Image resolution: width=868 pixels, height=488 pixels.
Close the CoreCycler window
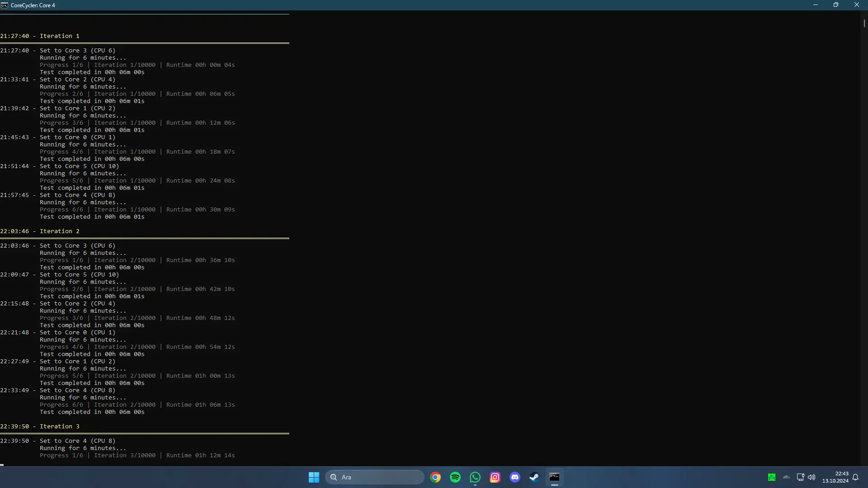857,5
